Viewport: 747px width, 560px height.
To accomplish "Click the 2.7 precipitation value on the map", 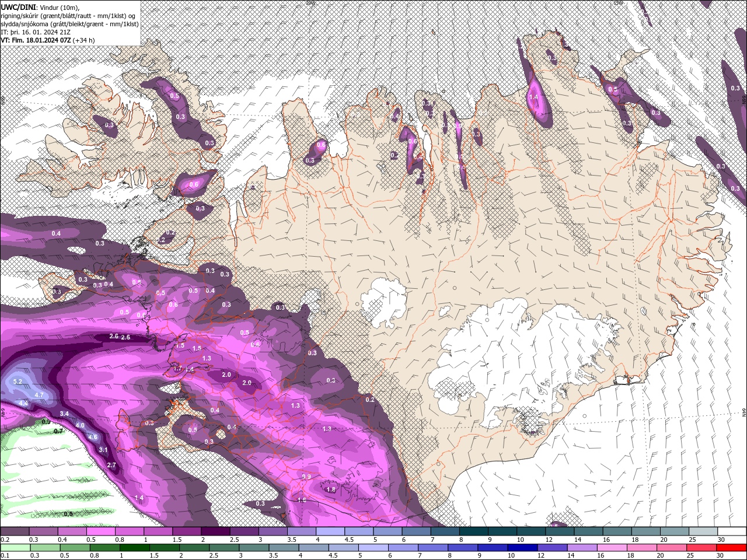I will pyautogui.click(x=112, y=465).
